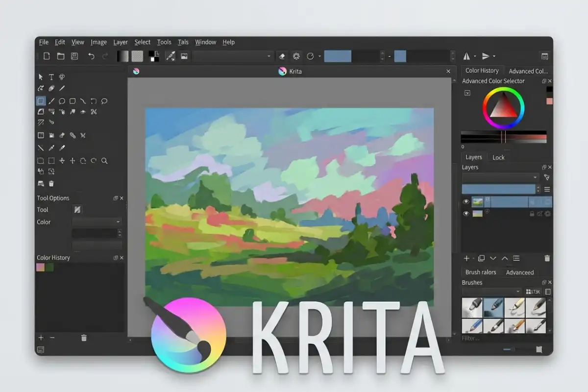Open a file with the folder icon
Image resolution: width=588 pixels, height=392 pixels.
coord(61,56)
